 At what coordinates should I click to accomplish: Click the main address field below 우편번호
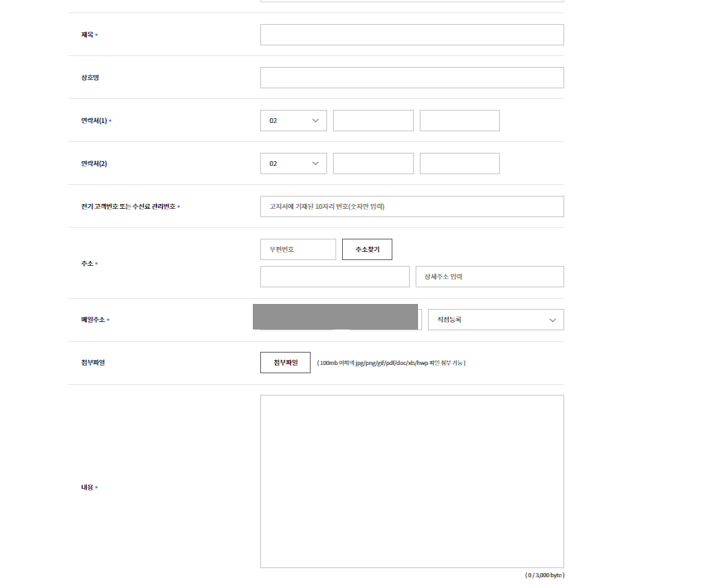335,277
